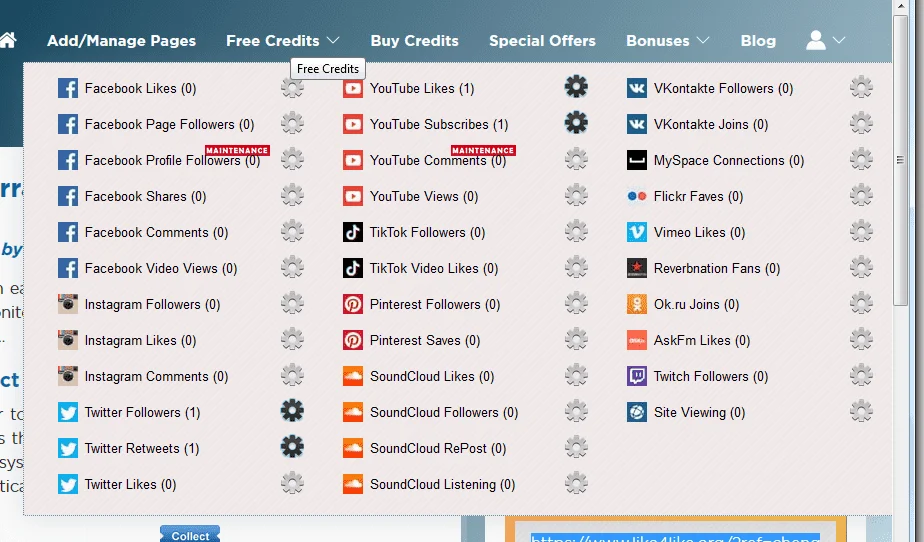Image resolution: width=924 pixels, height=542 pixels.
Task: Click the gear beside Facebook Page Followers
Action: point(292,124)
